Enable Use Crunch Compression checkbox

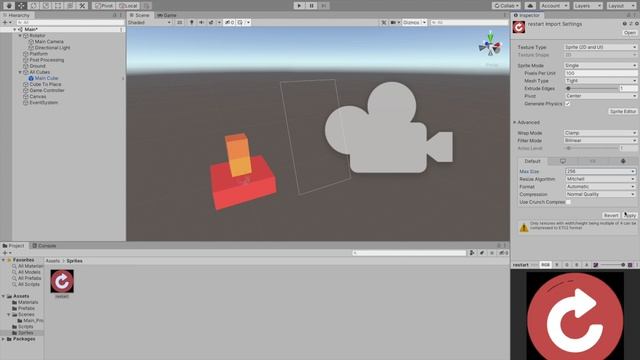point(568,202)
